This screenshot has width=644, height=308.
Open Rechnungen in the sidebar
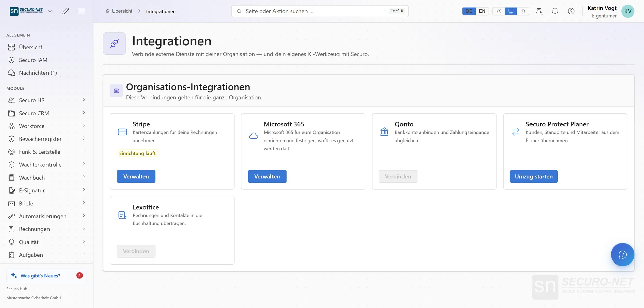click(46, 229)
